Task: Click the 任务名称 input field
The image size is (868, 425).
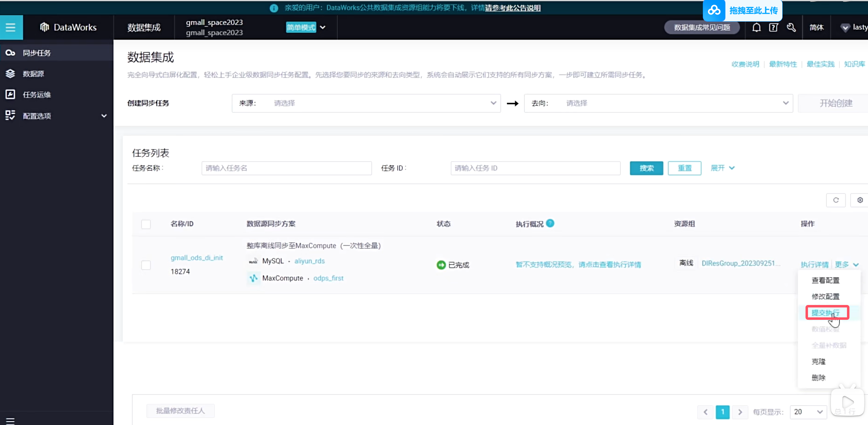Action: tap(286, 168)
